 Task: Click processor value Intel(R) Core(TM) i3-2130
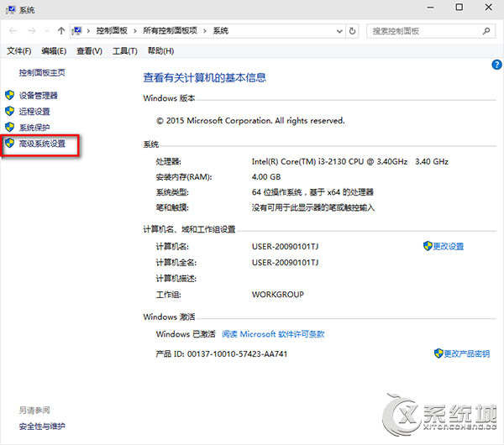pos(350,161)
